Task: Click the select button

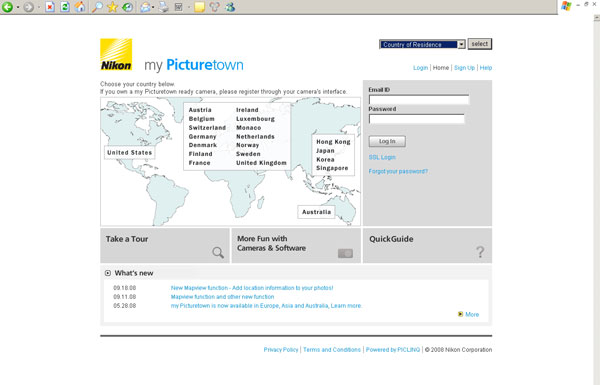Action: [479, 44]
